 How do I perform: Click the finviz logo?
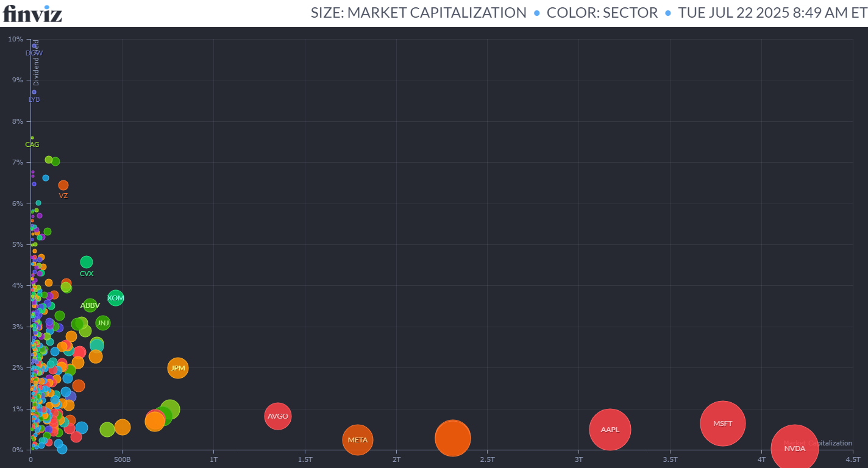32,13
